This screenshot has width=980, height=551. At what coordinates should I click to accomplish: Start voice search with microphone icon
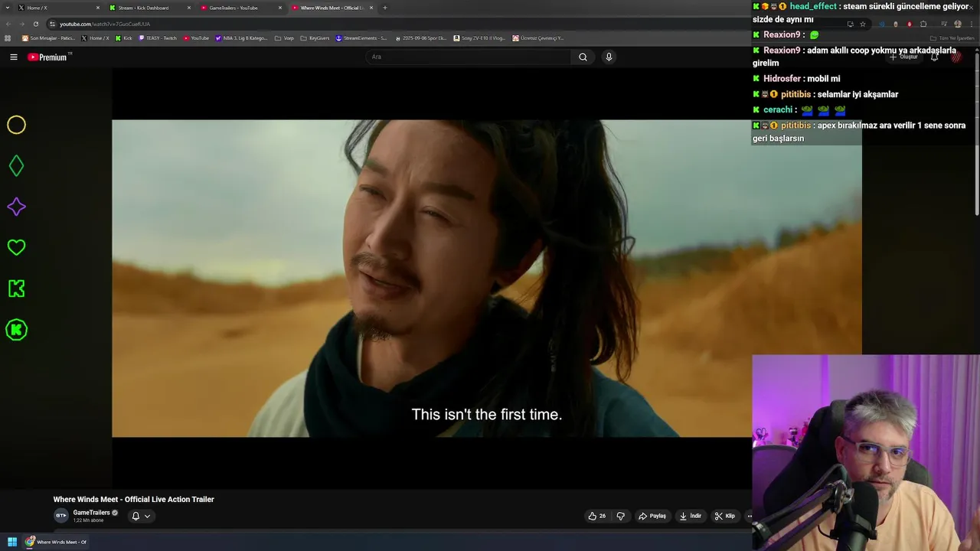coord(609,57)
